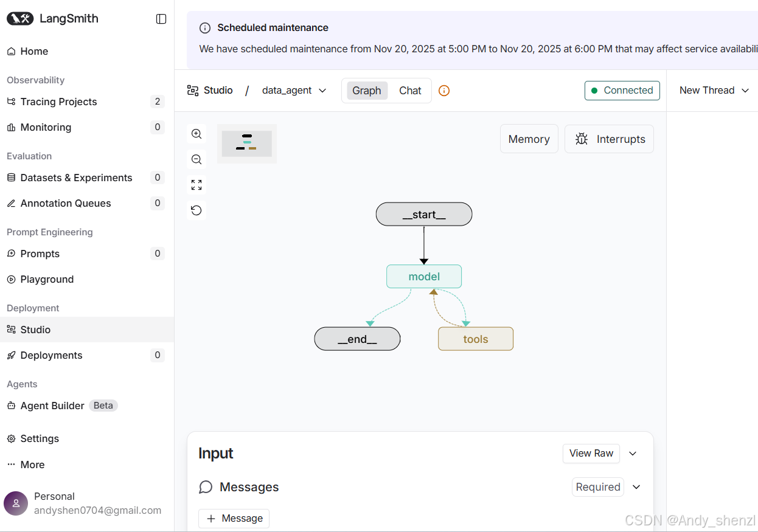This screenshot has height=532, width=758.
Task: Expand the New Thread dropdown
Action: tap(714, 91)
